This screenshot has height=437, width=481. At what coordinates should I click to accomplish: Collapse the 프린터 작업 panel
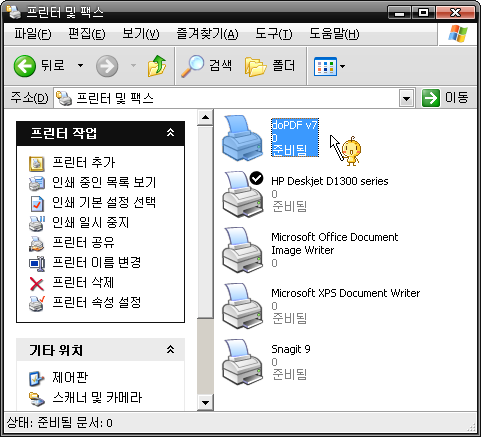170,132
